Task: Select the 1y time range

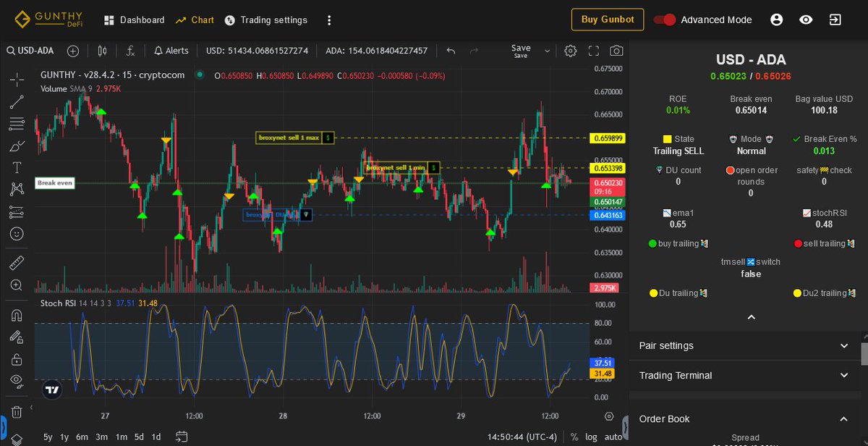Action: point(64,437)
